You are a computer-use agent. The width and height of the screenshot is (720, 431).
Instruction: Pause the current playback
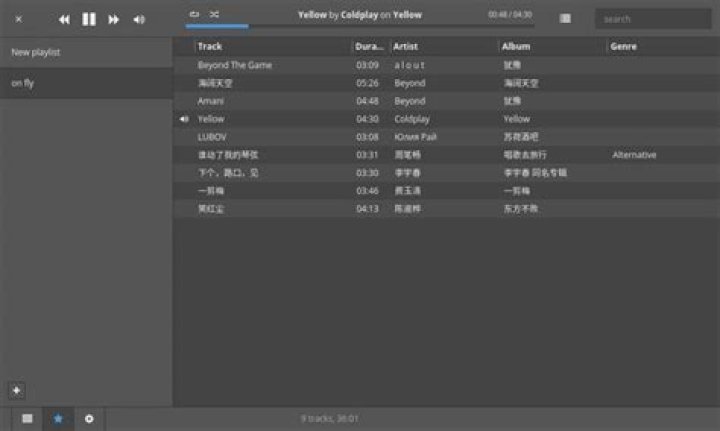pos(89,19)
